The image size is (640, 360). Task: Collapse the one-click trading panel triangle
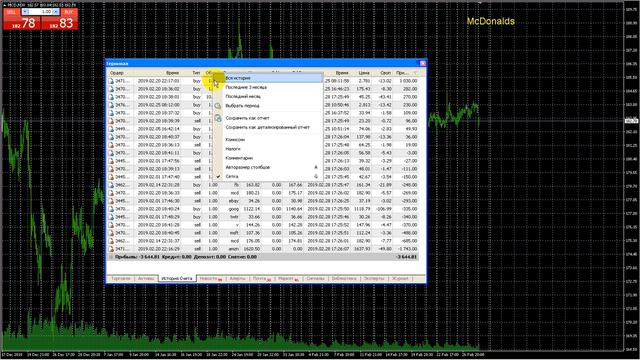coord(4,5)
